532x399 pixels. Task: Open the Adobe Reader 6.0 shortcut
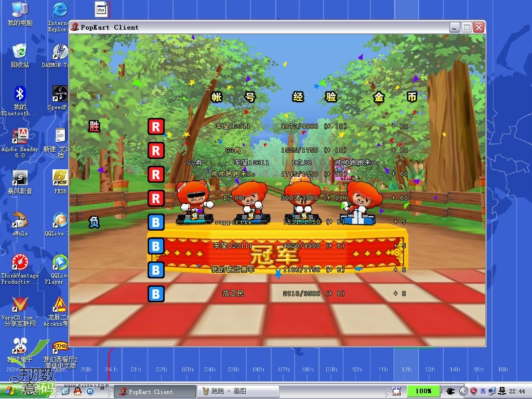tap(20, 143)
